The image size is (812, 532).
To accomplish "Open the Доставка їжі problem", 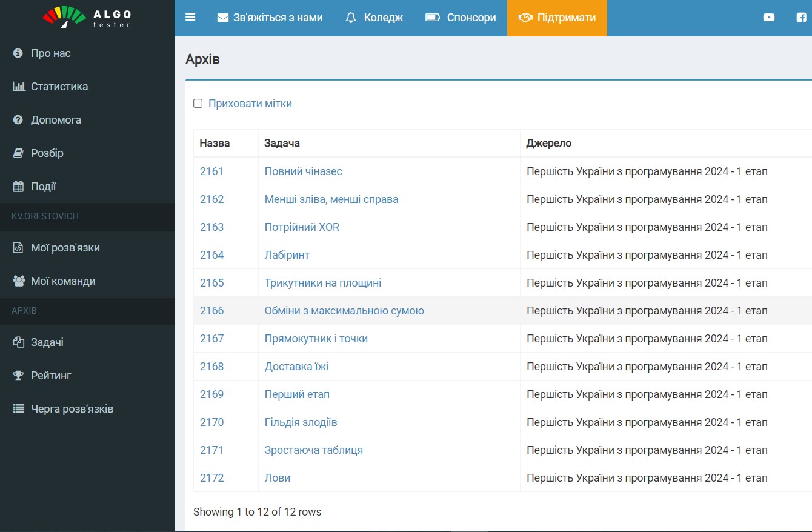I will coord(296,367).
